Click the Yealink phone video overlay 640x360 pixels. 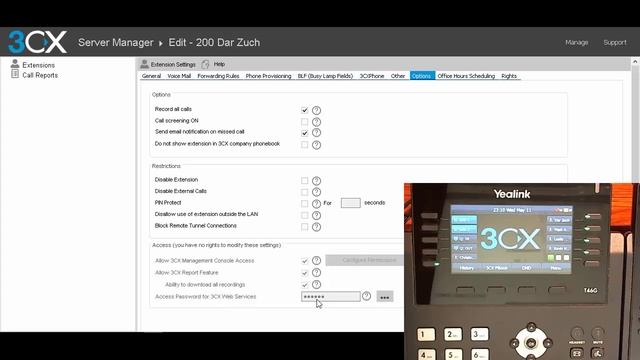522,271
